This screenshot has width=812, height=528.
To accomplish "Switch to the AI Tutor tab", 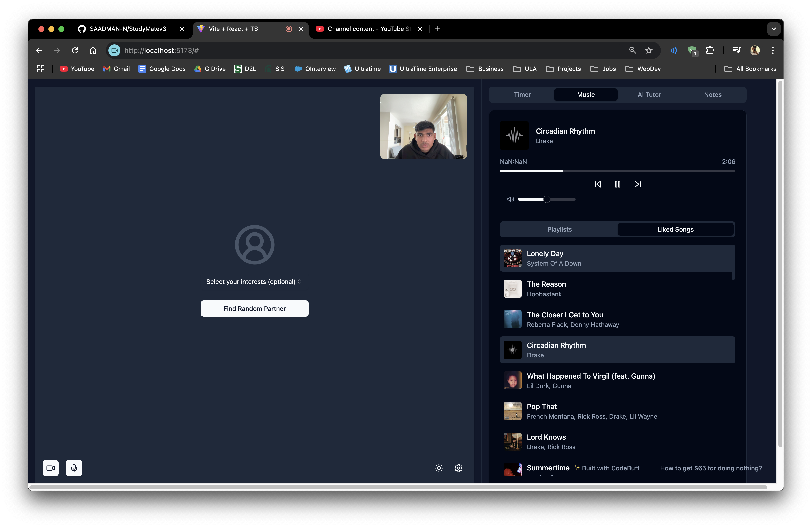I will [649, 95].
